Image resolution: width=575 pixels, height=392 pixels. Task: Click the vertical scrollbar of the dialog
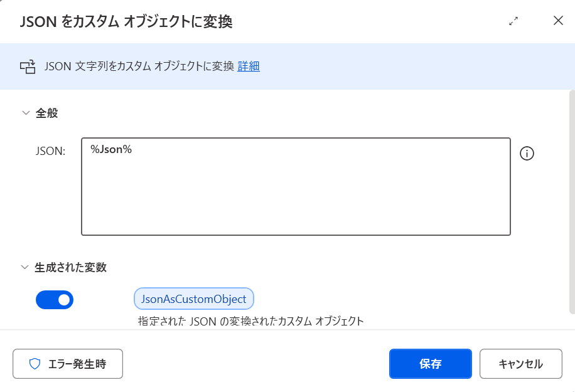click(x=572, y=201)
